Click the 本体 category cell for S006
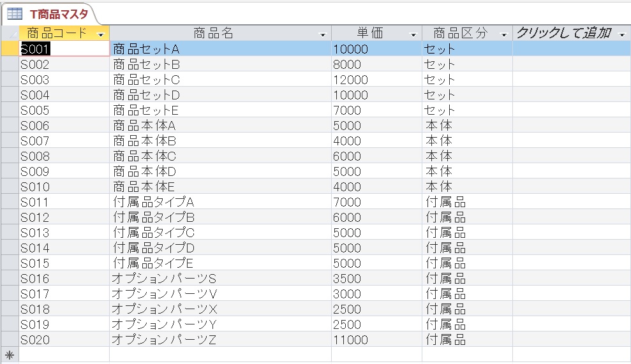 [x=467, y=126]
